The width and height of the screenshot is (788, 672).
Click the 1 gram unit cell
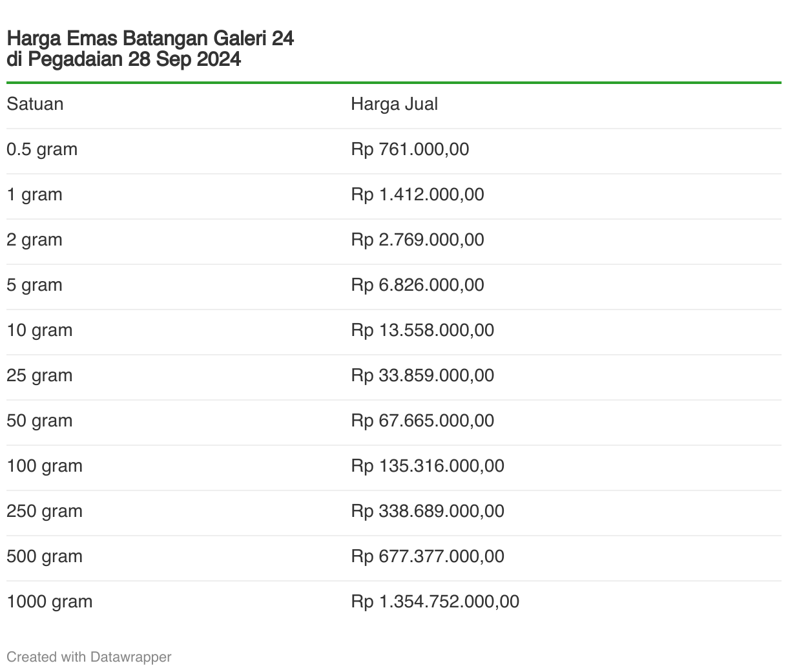pos(34,194)
